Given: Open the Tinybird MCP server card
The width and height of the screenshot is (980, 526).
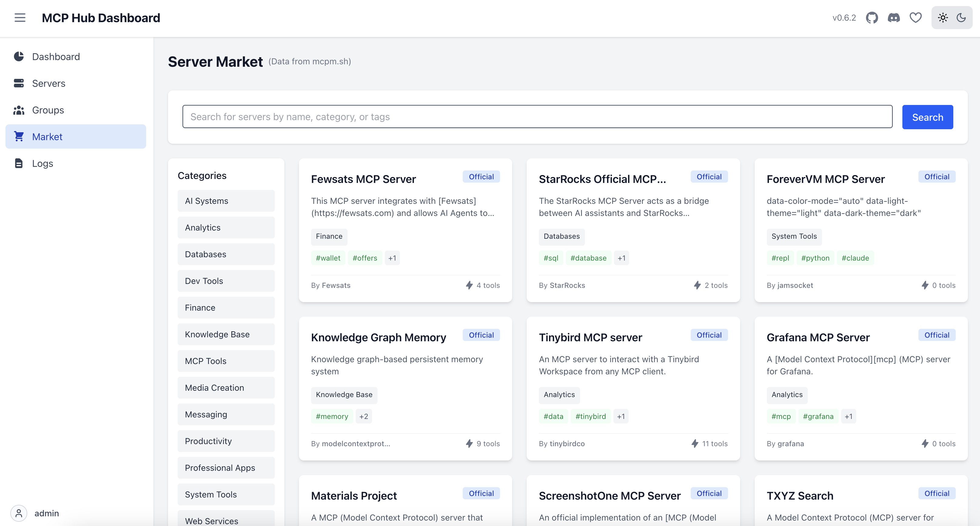Looking at the screenshot, I should [x=590, y=338].
